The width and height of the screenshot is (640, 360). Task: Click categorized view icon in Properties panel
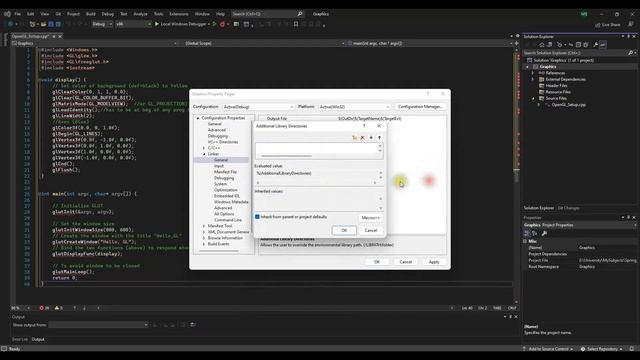527,233
